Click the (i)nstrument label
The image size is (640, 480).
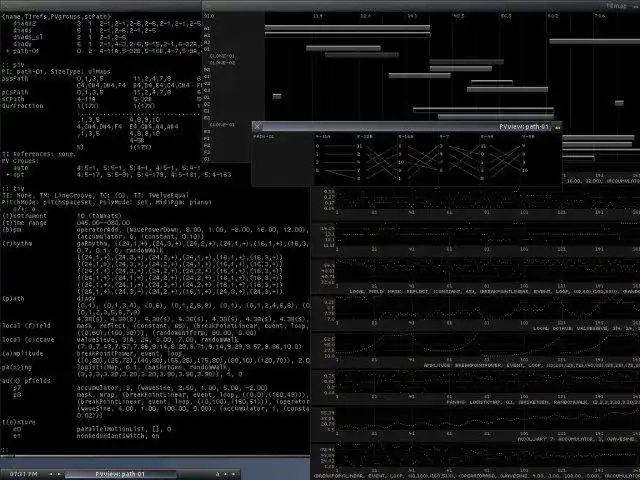pos(24,216)
